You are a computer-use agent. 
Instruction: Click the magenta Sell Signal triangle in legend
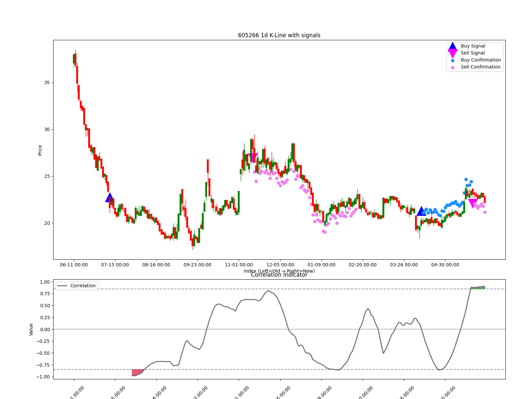453,53
